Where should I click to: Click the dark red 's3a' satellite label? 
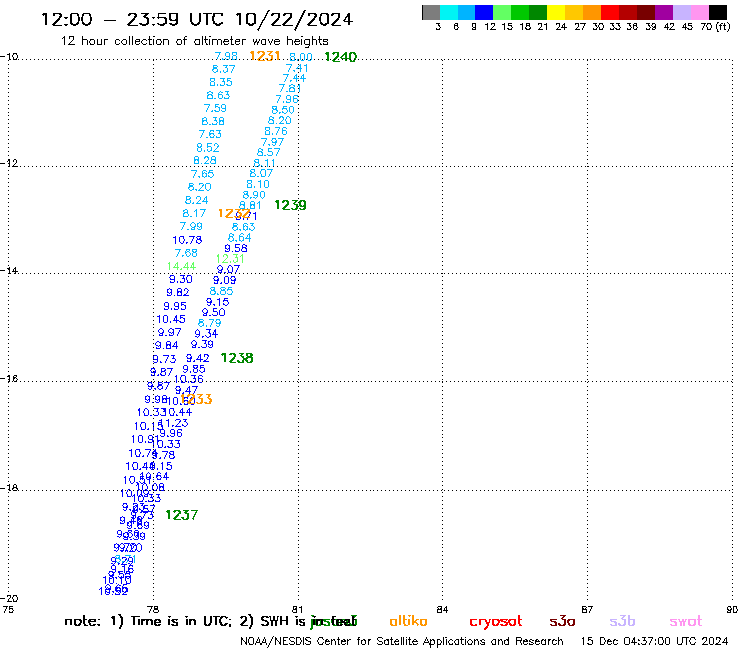coord(562,622)
